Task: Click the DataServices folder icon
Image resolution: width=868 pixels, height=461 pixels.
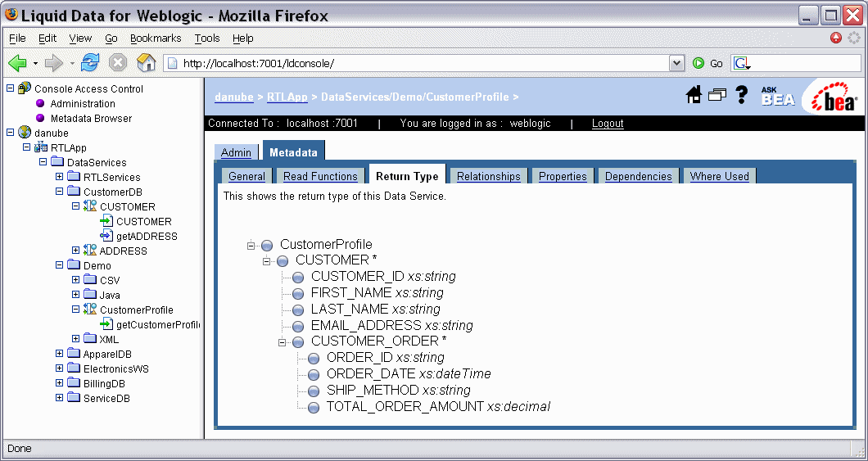Action: [x=57, y=162]
